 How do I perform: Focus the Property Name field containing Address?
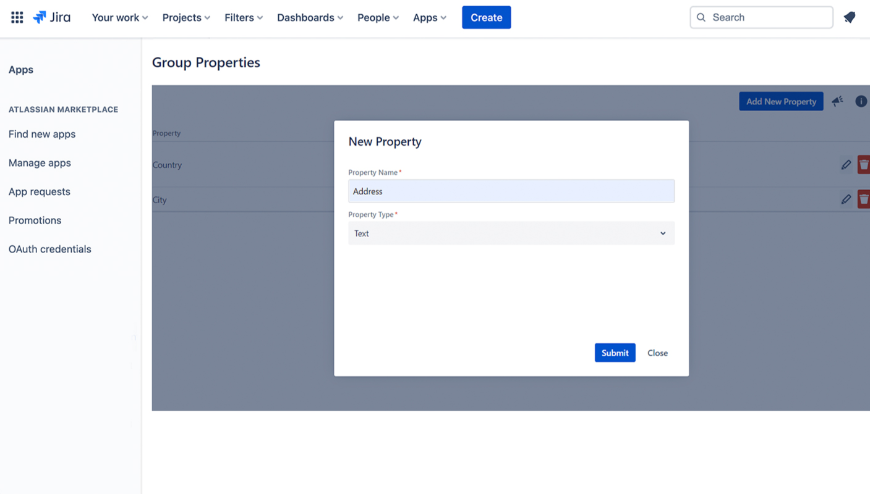[x=511, y=191]
